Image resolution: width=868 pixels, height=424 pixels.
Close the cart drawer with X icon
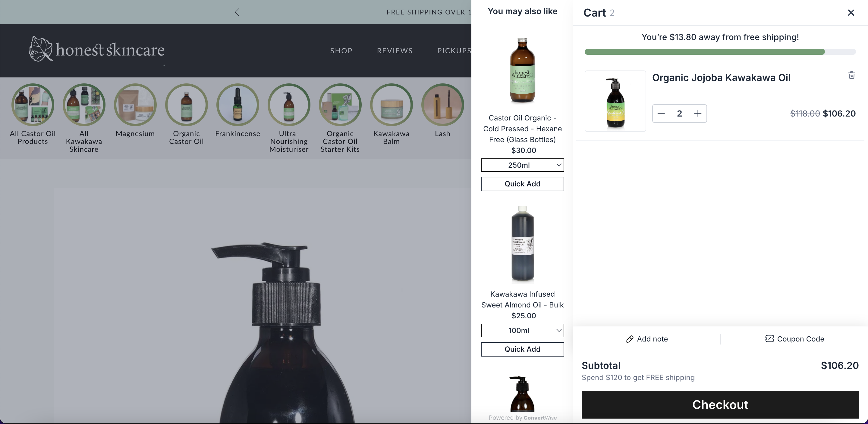coord(851,13)
